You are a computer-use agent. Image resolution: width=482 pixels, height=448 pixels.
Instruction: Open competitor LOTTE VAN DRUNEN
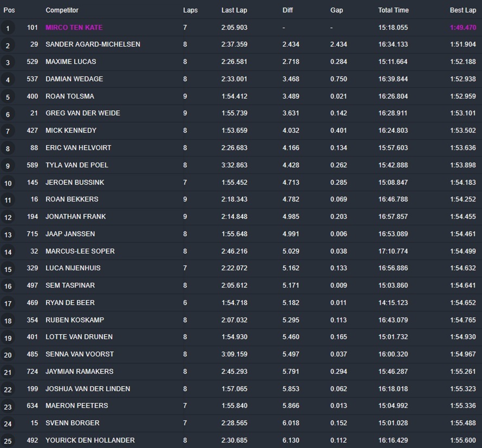point(79,337)
